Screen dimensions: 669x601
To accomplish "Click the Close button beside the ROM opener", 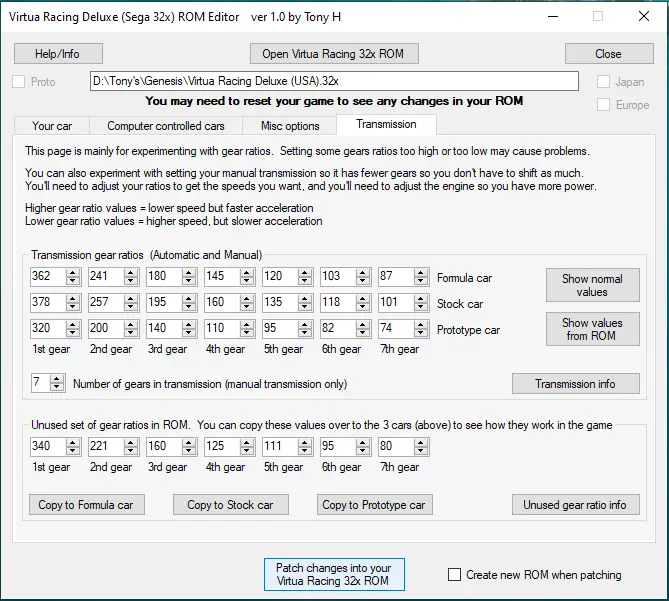I will tap(609, 54).
